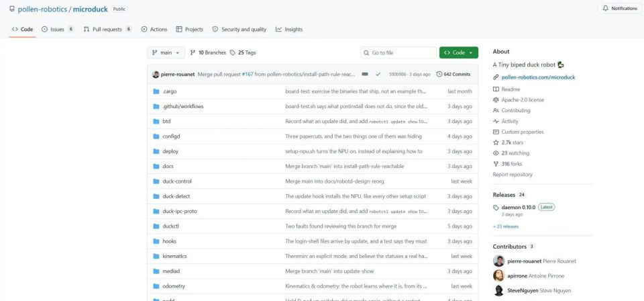Image resolution: width=644 pixels, height=301 pixels.
Task: Open the Projects tab
Action: [189, 29]
